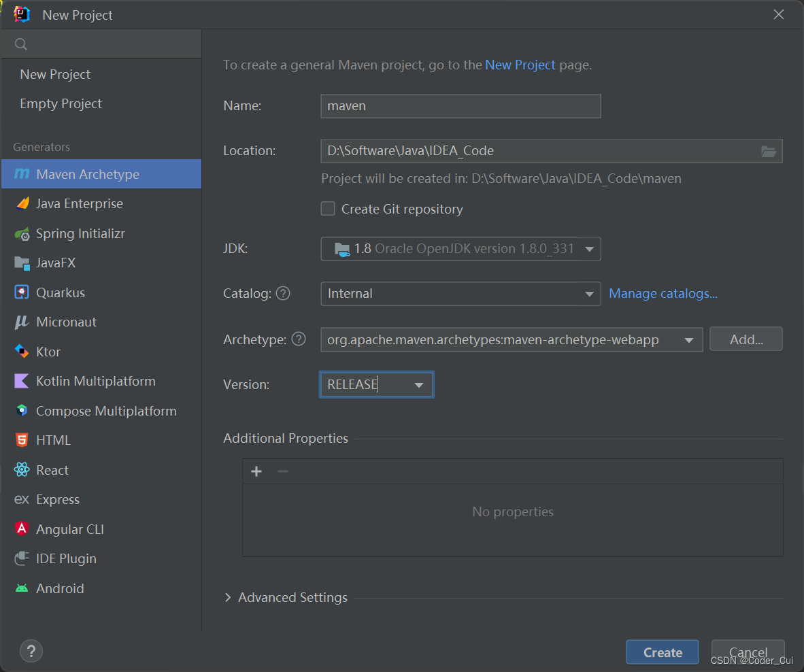This screenshot has height=672, width=804.
Task: Select the HTML label
Action: [x=53, y=440]
